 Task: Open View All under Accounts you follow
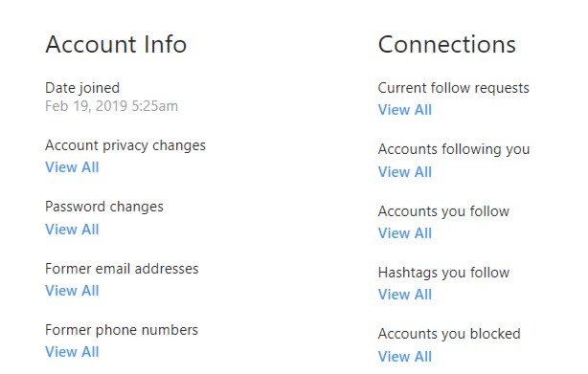coord(405,233)
